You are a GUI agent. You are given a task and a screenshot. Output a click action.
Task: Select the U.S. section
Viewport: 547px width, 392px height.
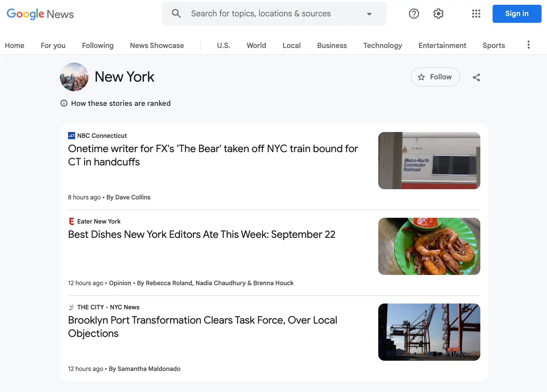[x=223, y=45]
